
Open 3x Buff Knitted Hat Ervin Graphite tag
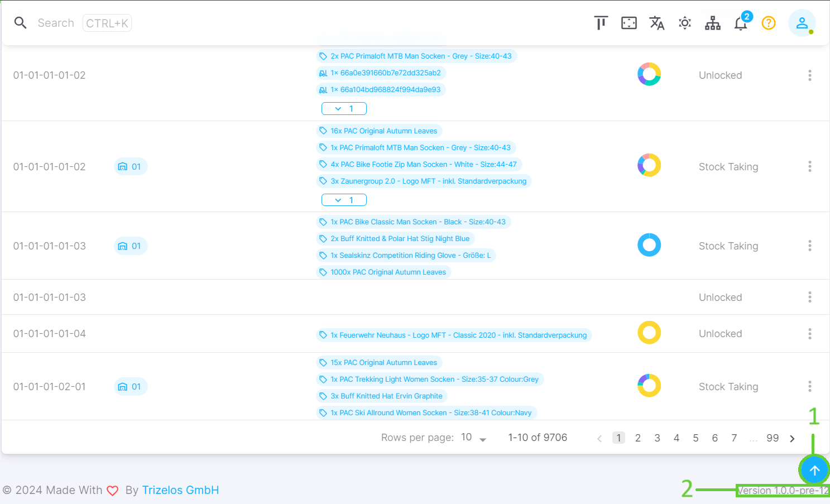pos(382,396)
